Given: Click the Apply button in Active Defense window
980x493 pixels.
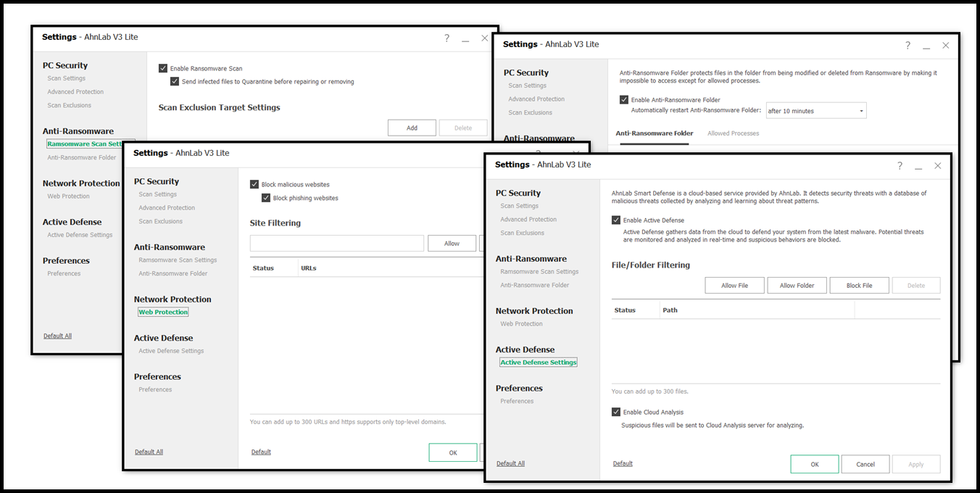Looking at the screenshot, I should point(916,464).
